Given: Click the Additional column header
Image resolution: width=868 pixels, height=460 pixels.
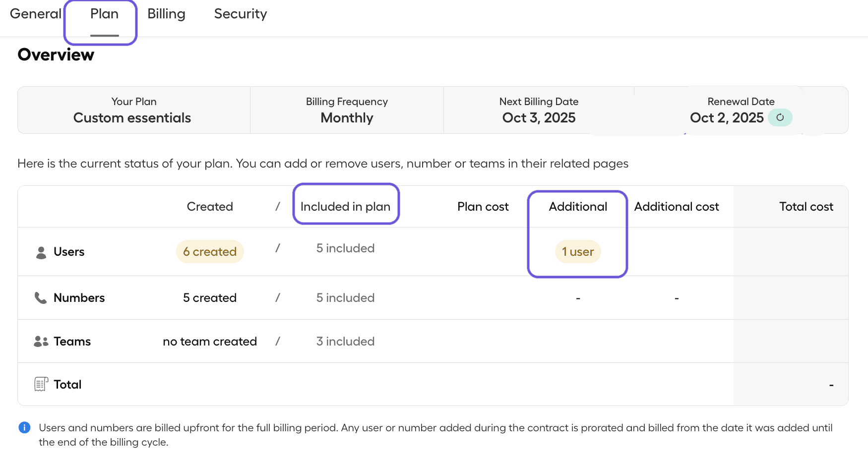Looking at the screenshot, I should pos(578,207).
